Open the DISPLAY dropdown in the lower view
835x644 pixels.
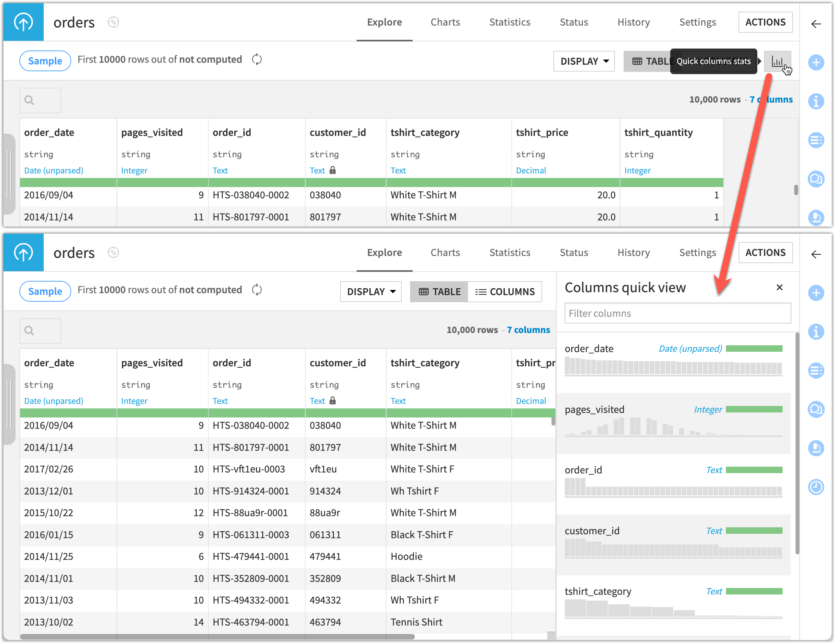click(370, 291)
